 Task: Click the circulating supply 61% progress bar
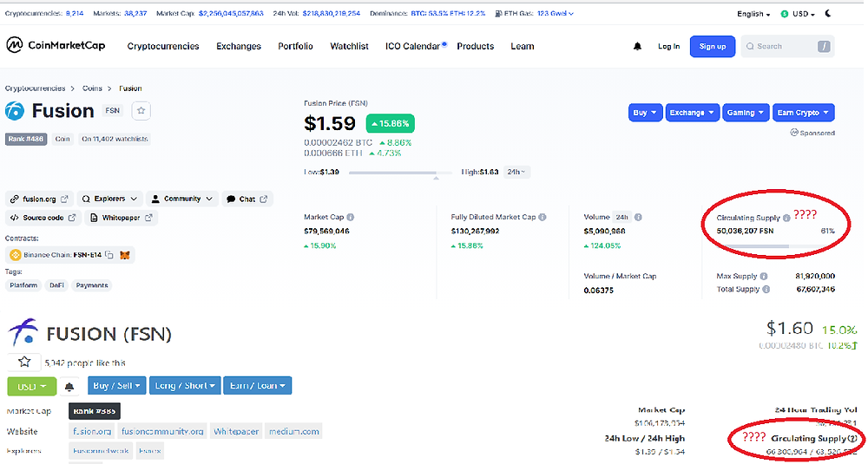[x=775, y=246]
